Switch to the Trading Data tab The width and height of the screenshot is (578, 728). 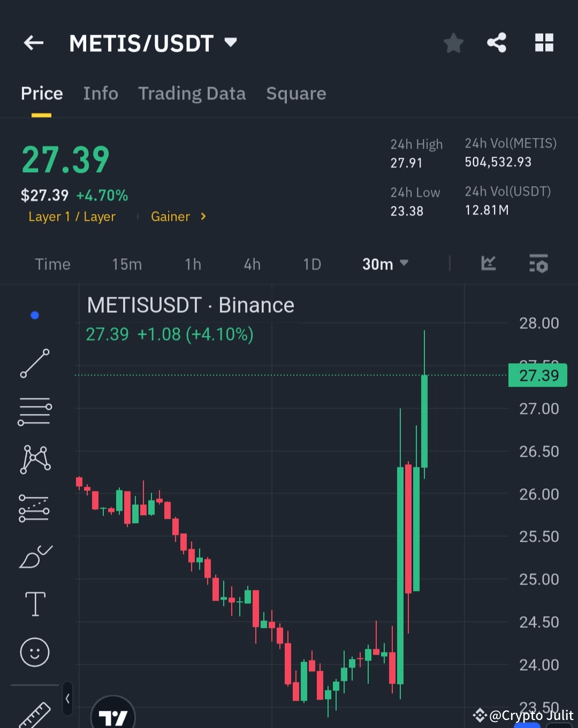192,93
